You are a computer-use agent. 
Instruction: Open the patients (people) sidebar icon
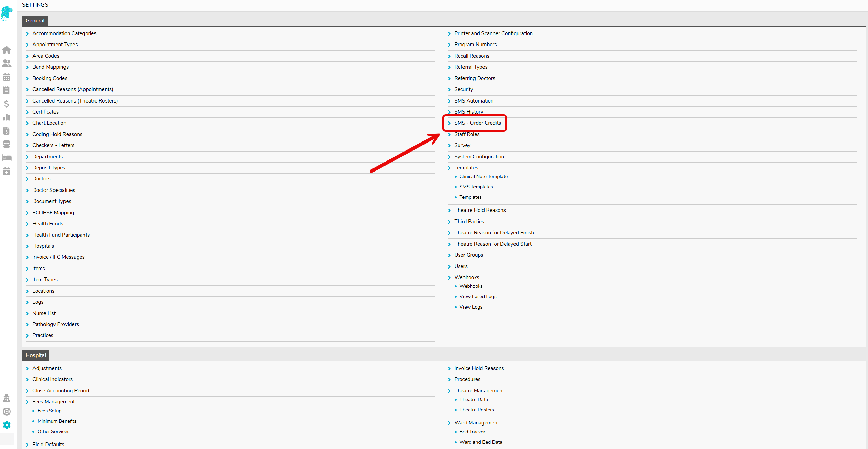(7, 64)
